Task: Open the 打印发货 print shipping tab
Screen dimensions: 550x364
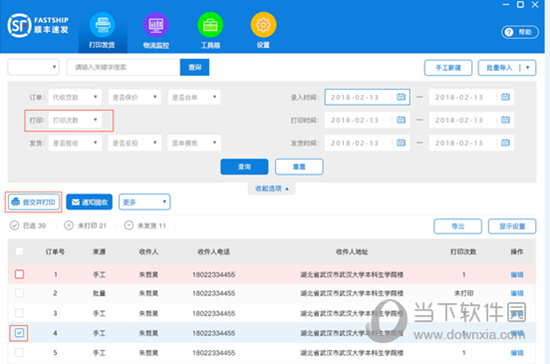Action: coord(102,31)
